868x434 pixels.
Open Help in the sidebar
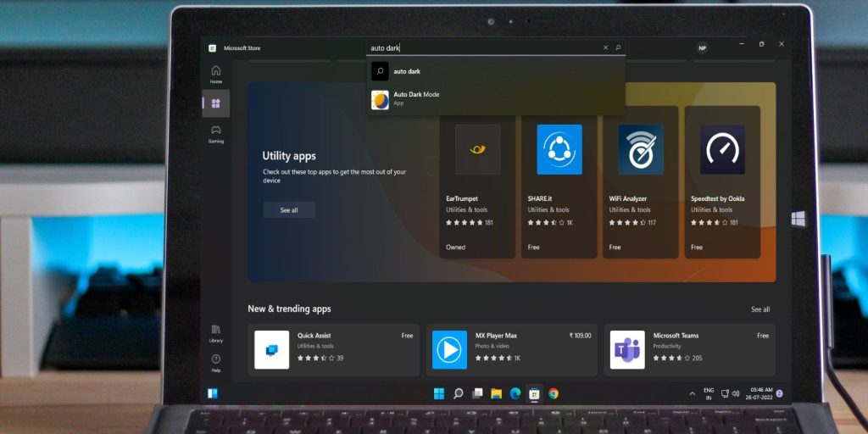click(216, 363)
